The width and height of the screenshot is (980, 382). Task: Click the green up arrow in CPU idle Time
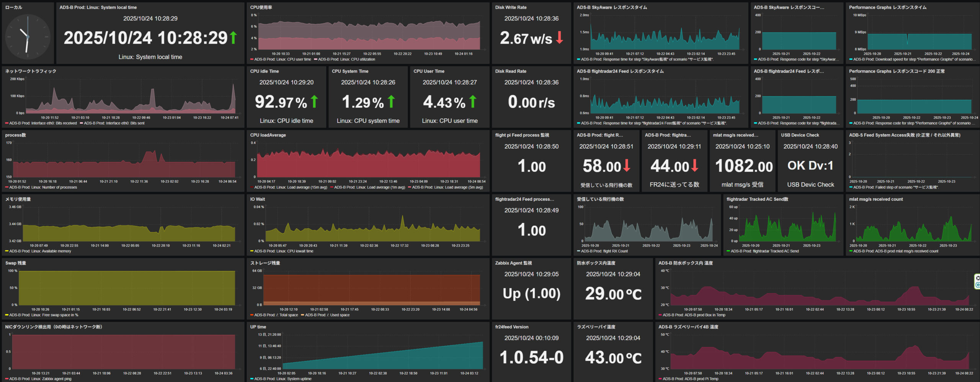point(314,102)
